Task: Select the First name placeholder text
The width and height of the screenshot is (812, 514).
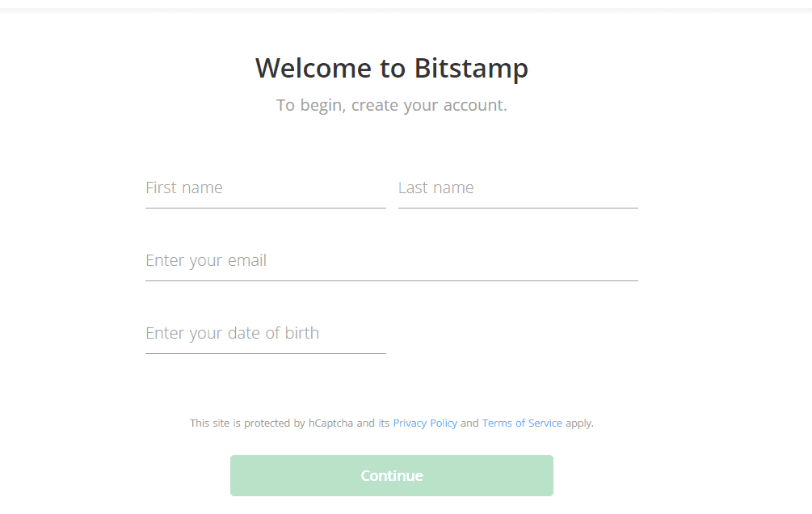Action: coord(183,187)
